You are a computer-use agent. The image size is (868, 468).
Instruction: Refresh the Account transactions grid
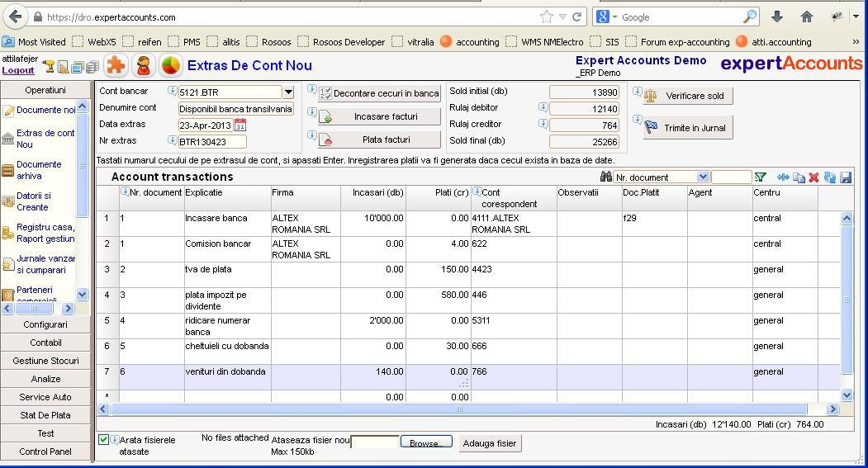(830, 177)
